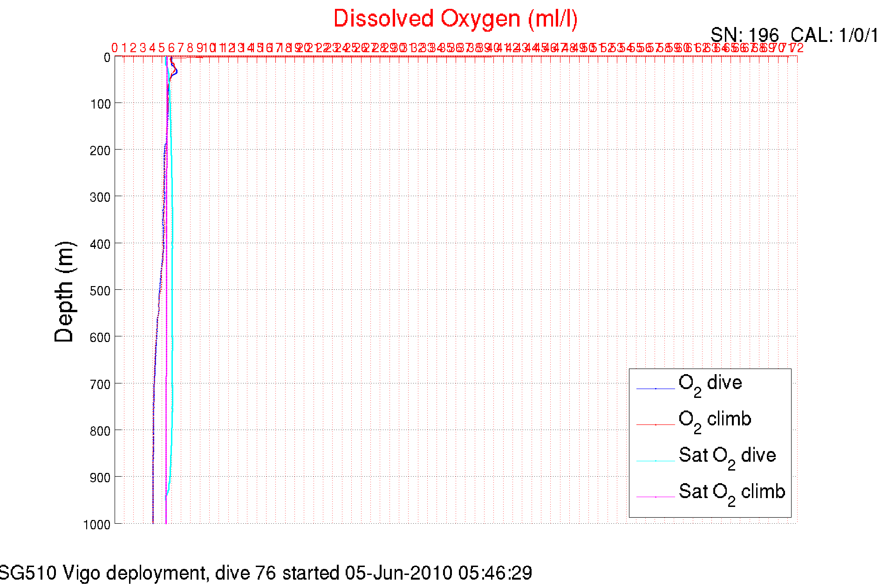
Task: Click depth tick label 300
Action: click(101, 197)
